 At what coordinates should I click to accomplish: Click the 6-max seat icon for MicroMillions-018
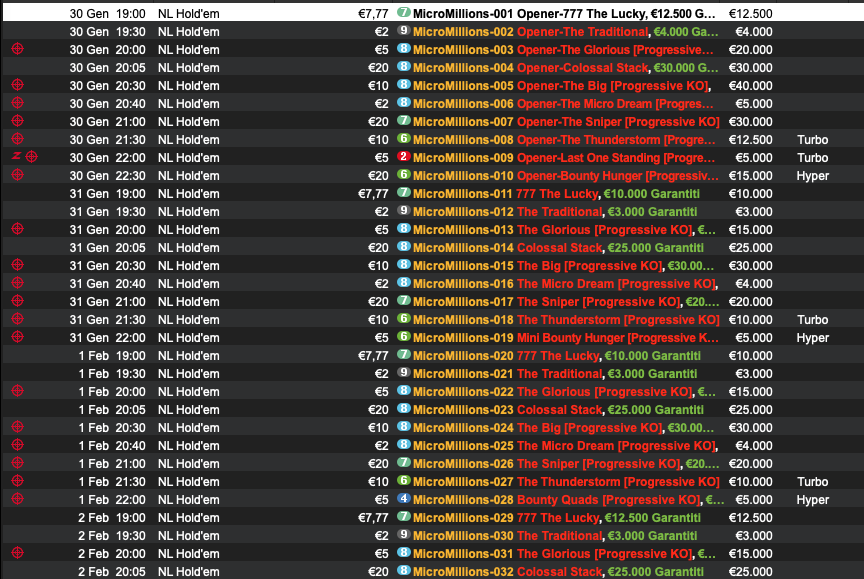coord(403,318)
